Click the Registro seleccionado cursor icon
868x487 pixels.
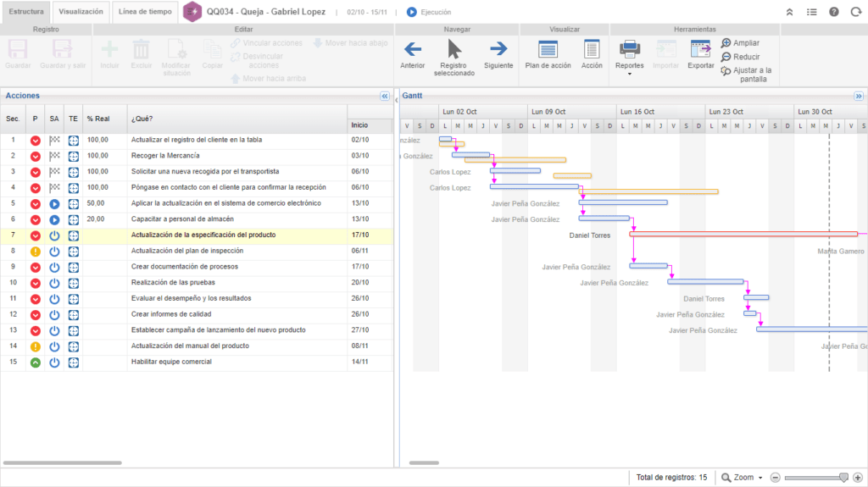[454, 49]
